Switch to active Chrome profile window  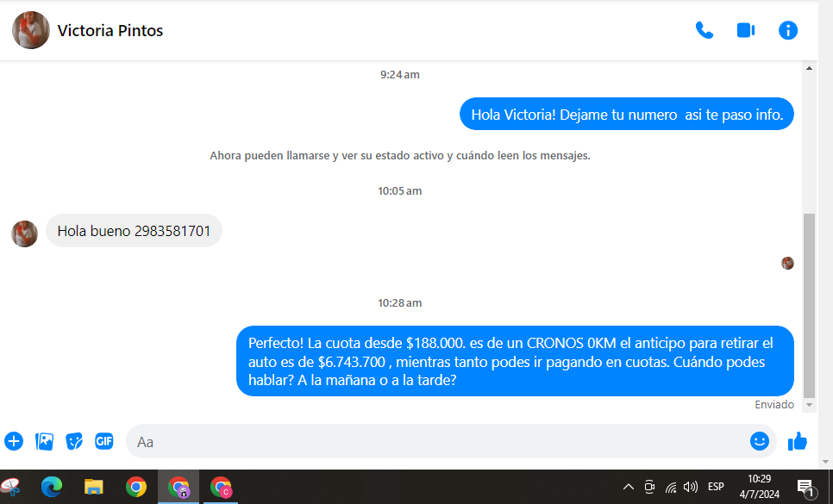178,487
